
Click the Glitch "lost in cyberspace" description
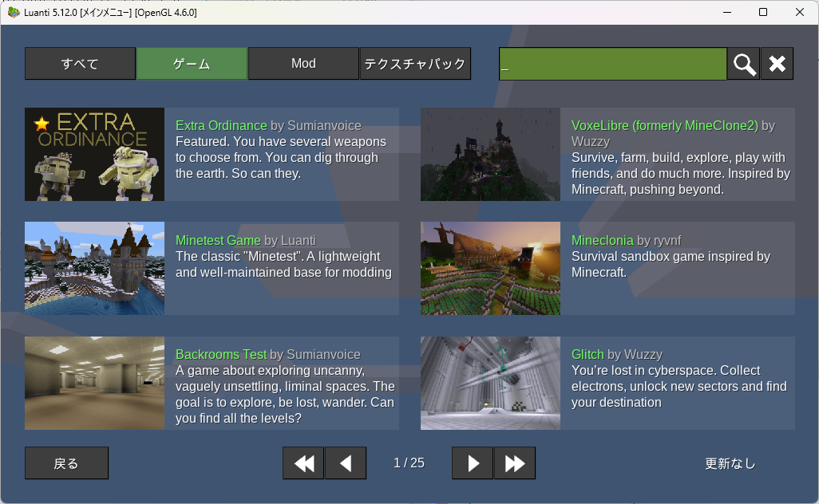tap(679, 387)
